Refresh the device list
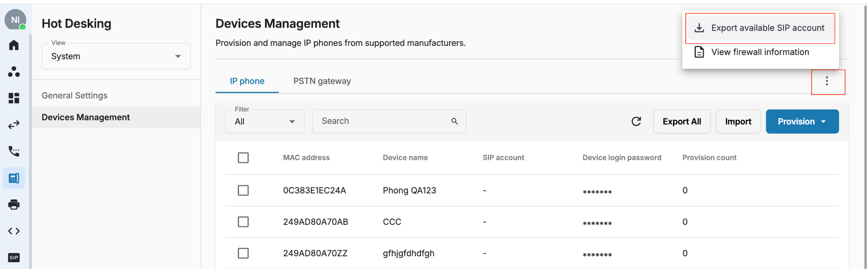Image resolution: width=868 pixels, height=269 pixels. tap(636, 121)
